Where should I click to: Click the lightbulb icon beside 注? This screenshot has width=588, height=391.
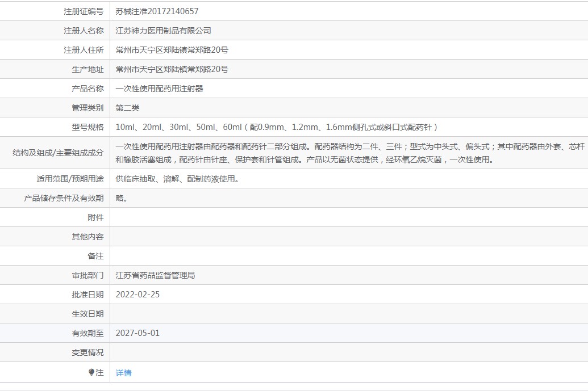(91, 372)
